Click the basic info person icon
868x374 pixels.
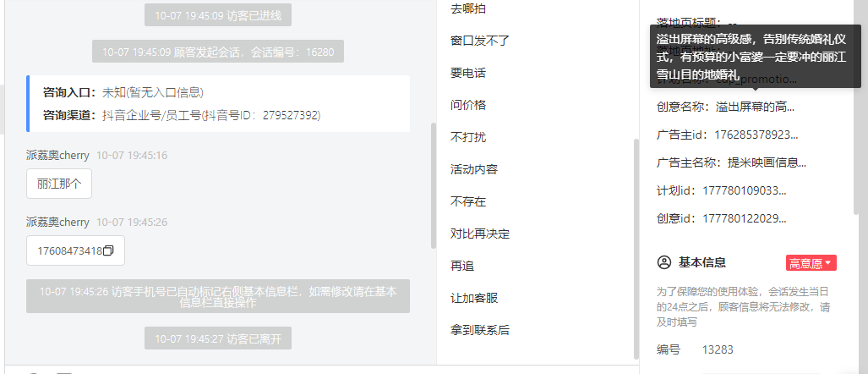pos(663,262)
